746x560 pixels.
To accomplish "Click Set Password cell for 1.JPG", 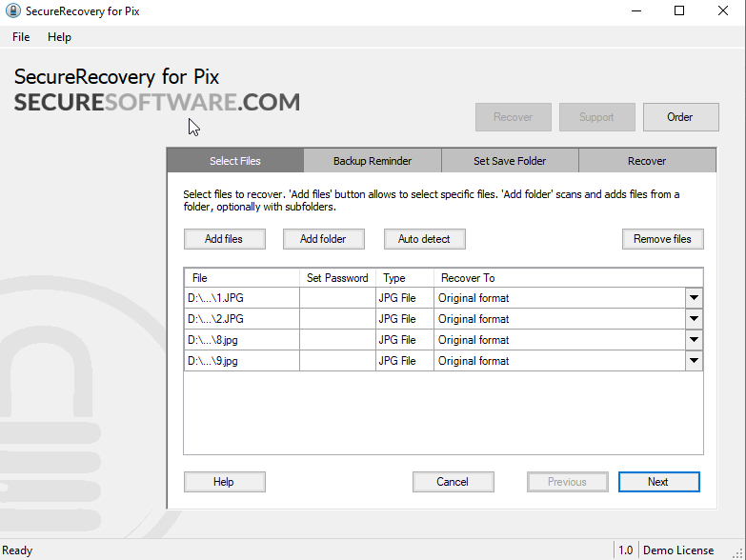I will [338, 298].
